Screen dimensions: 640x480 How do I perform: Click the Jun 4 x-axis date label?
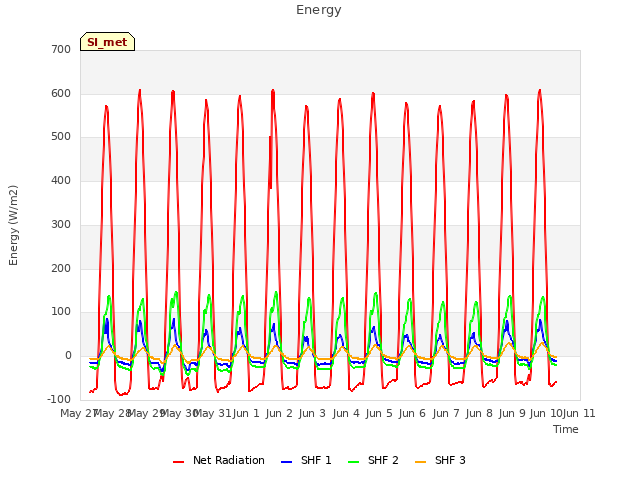pyautogui.click(x=346, y=413)
